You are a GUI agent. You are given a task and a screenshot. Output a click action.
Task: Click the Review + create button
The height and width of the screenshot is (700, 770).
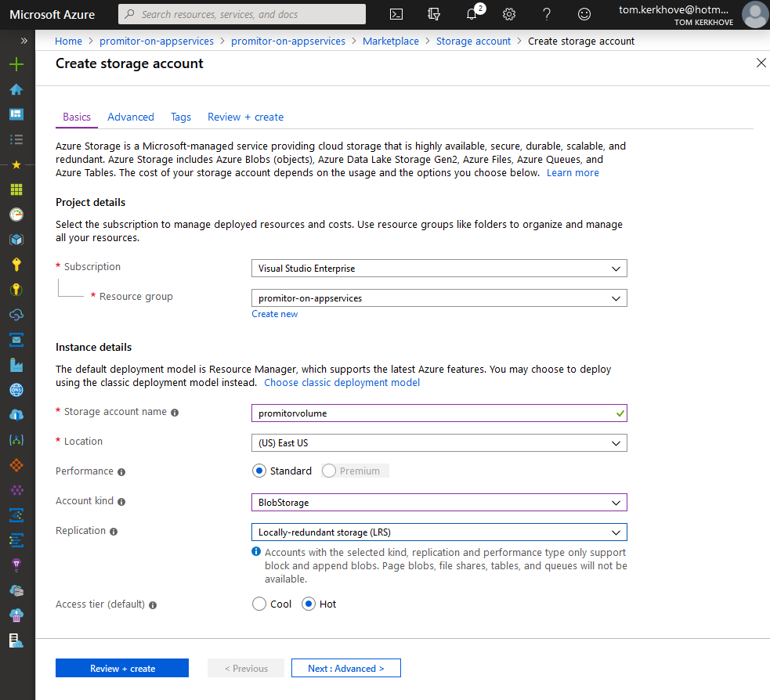(x=122, y=669)
